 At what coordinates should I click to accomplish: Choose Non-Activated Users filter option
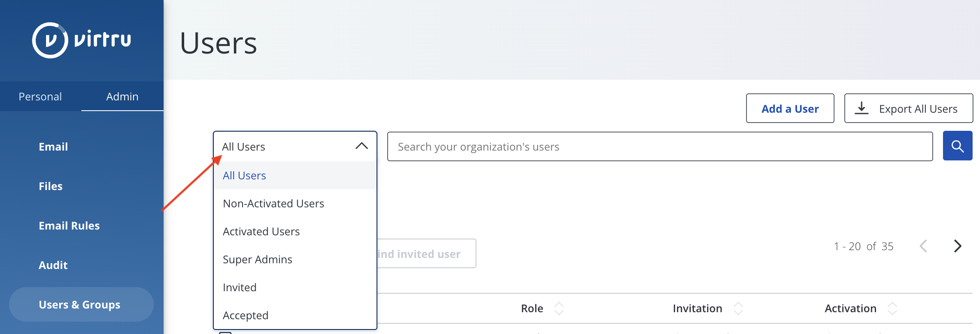click(295, 204)
